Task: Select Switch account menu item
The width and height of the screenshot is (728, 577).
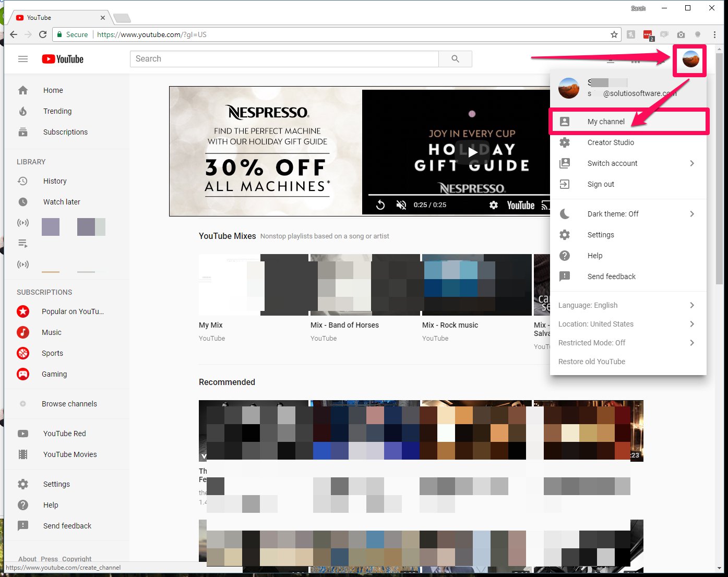Action: (x=628, y=163)
